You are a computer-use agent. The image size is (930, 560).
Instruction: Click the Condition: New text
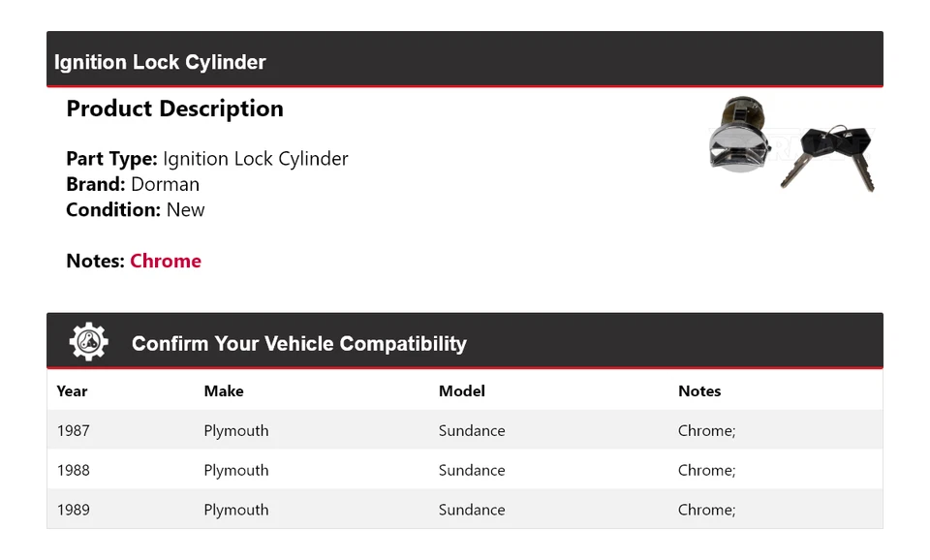tap(136, 209)
